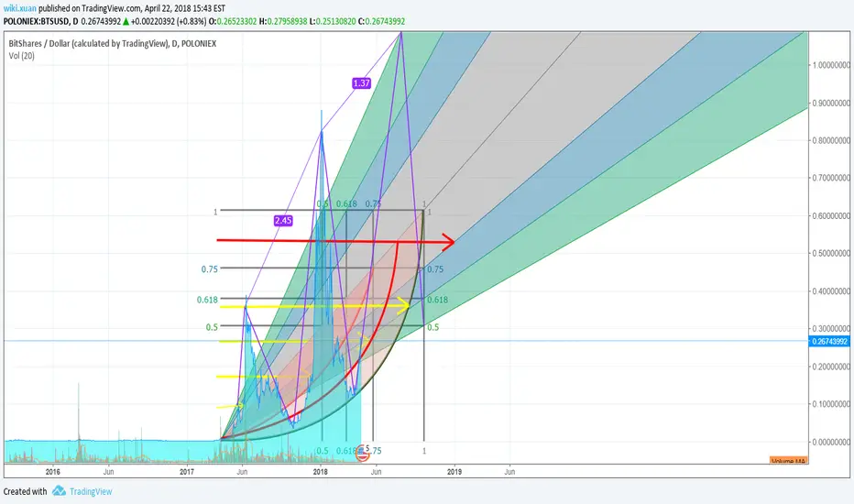Click the Jun label between 2016 and 2017
Screen dimensions: 854x504
click(109, 471)
